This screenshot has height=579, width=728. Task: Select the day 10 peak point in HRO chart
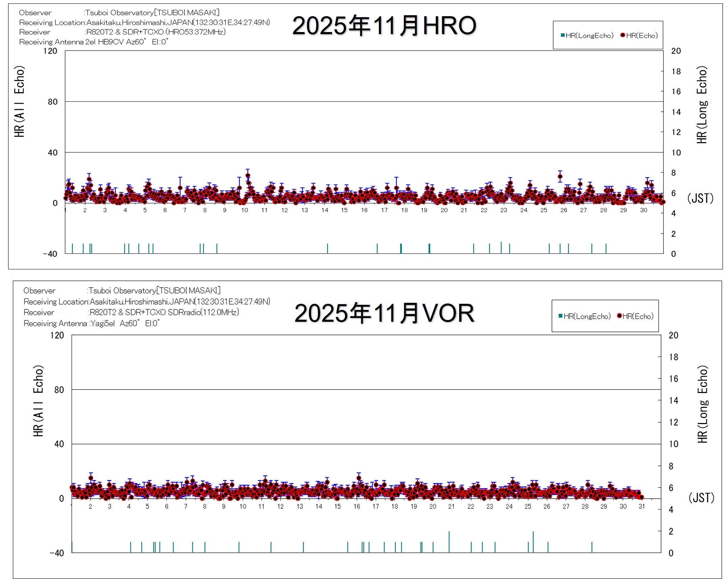(248, 175)
